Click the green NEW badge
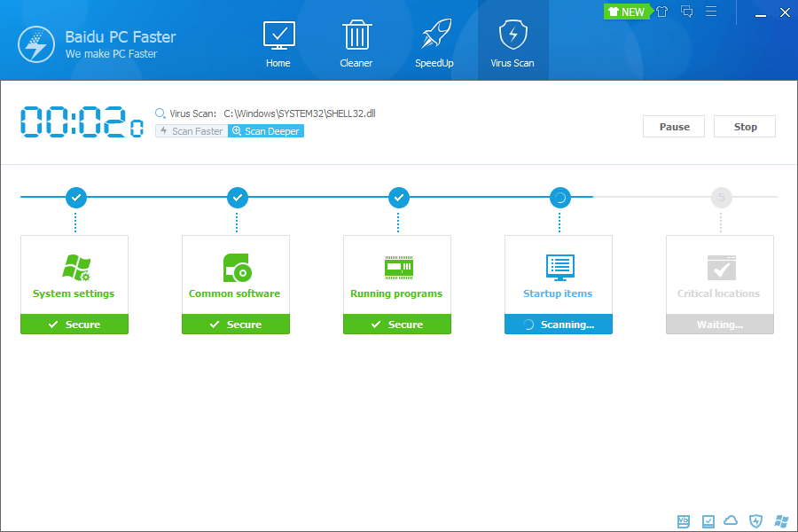Viewport: 798px width, 532px height. pos(627,12)
